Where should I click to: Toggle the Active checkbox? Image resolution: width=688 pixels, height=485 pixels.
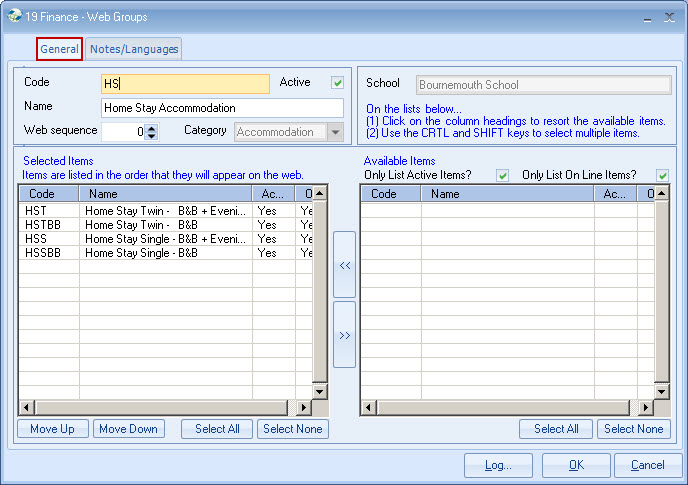(x=338, y=83)
